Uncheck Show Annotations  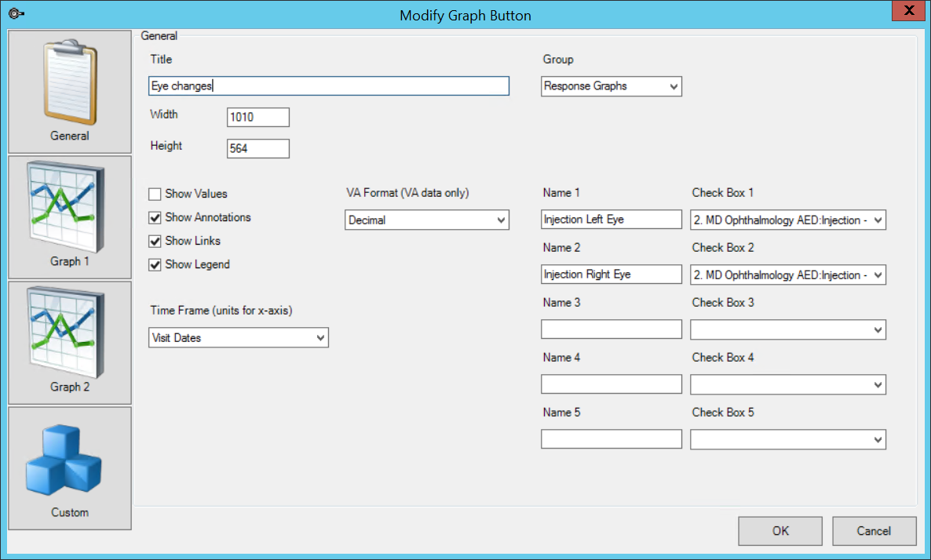155,218
